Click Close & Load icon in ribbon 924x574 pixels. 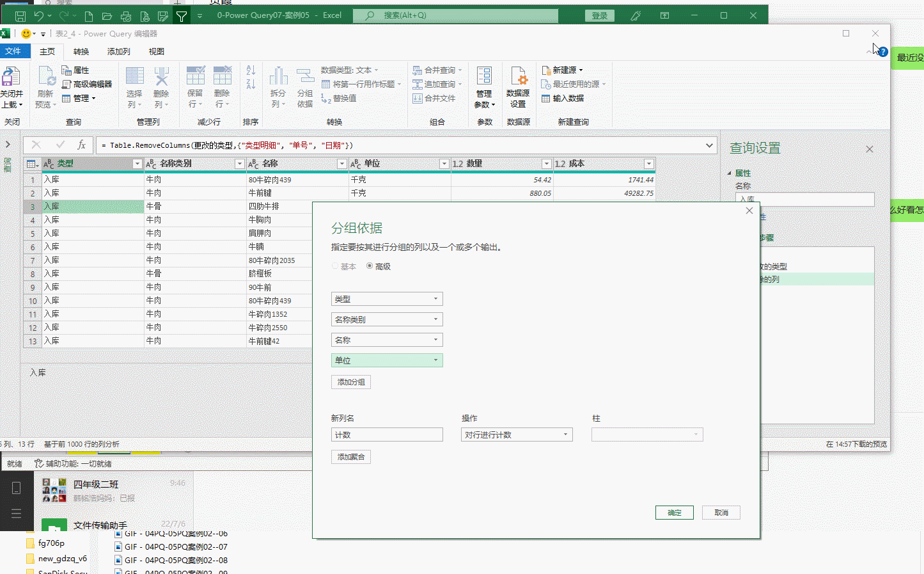[x=11, y=77]
